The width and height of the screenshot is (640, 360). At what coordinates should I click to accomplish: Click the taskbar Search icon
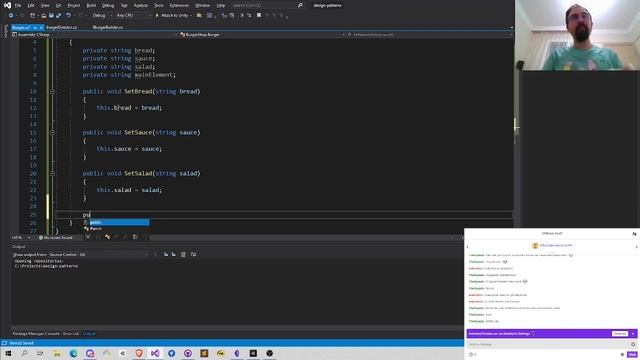click(x=24, y=353)
